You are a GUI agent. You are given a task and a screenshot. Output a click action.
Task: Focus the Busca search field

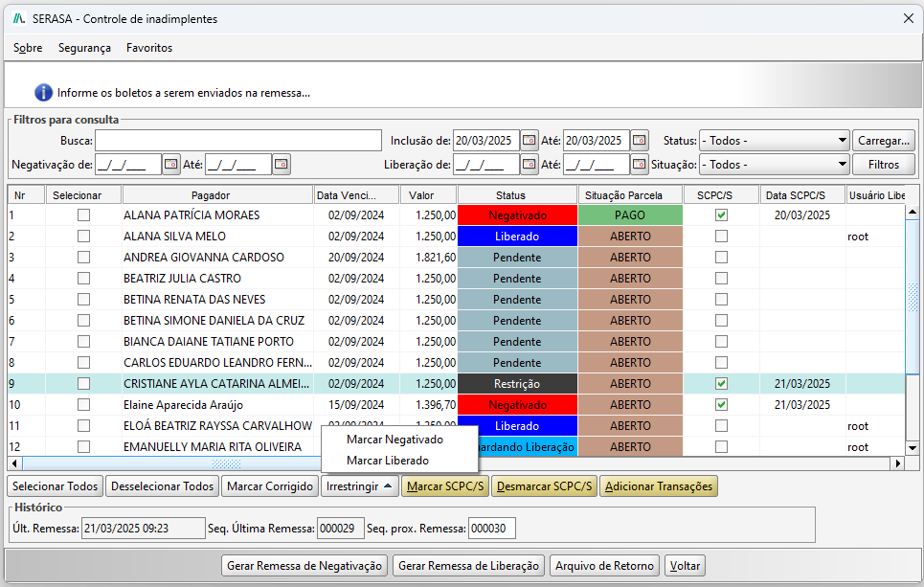click(238, 140)
